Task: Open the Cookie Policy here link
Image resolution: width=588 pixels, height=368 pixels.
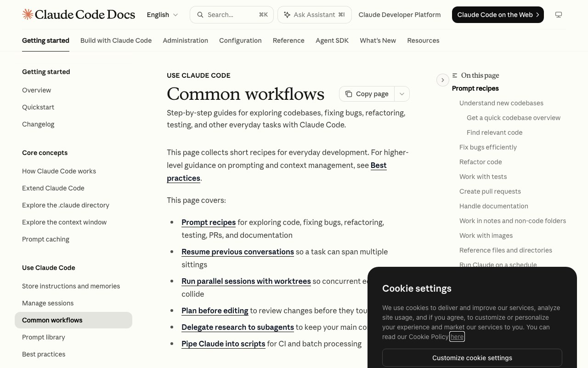Action: pos(457,337)
